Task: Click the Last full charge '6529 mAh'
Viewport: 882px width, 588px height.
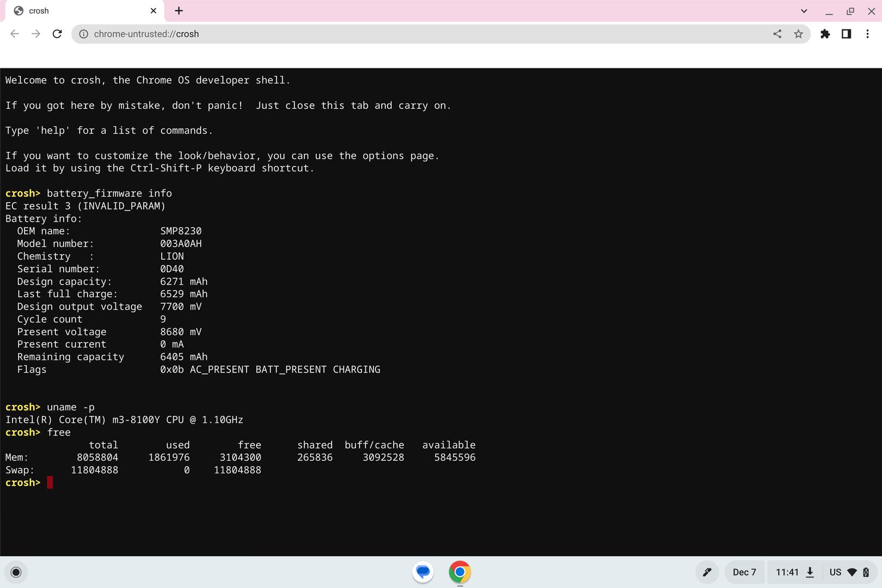Action: (x=184, y=294)
